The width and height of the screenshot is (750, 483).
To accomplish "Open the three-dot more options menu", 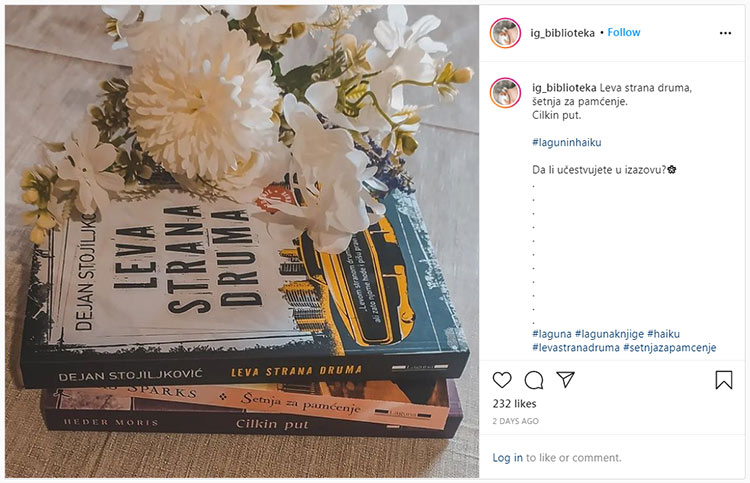I will [725, 33].
